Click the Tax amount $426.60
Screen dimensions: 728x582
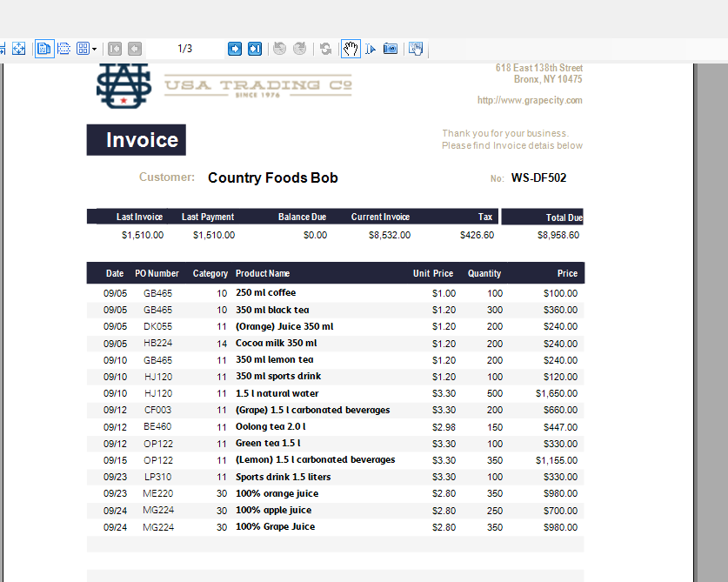click(477, 235)
